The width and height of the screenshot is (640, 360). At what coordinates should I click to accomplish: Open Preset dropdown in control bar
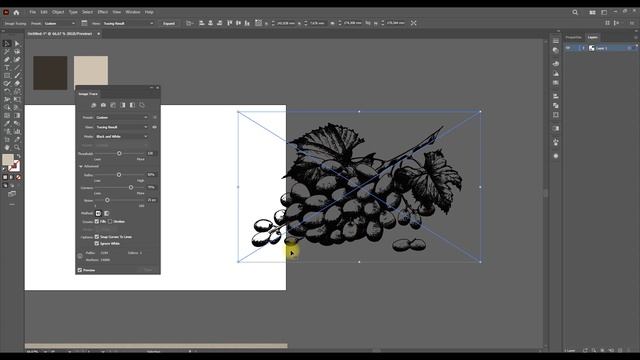coord(60,23)
